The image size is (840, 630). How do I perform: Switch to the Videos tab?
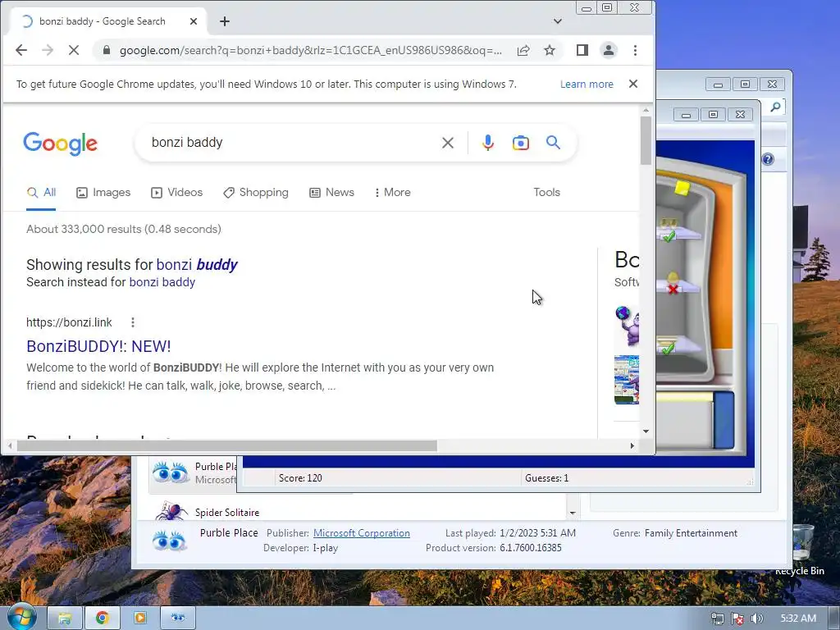pos(177,192)
